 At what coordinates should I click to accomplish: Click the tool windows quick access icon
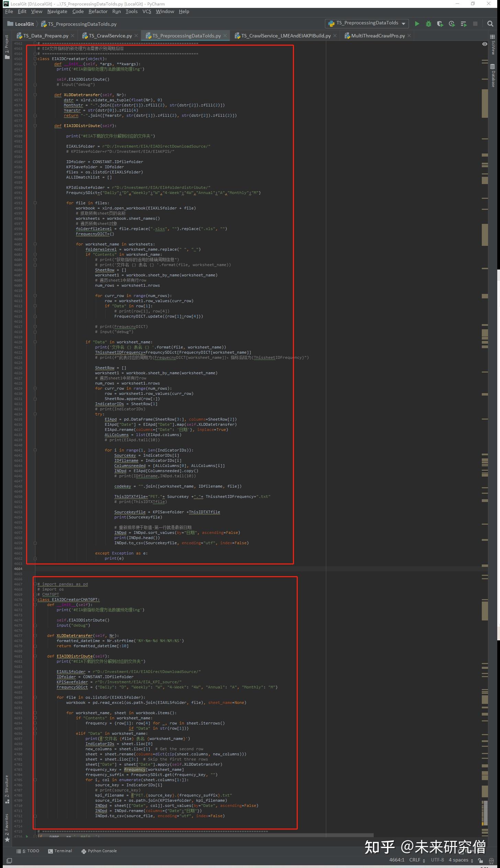click(9, 861)
